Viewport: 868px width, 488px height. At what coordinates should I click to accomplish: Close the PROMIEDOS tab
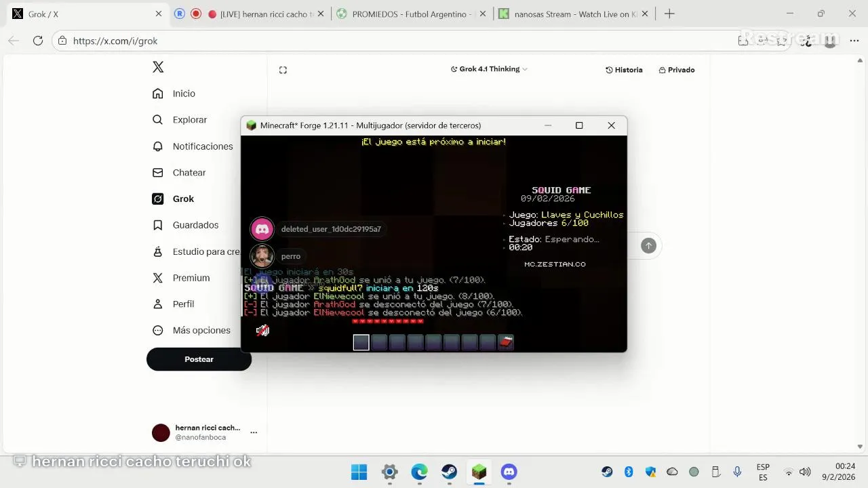point(483,14)
